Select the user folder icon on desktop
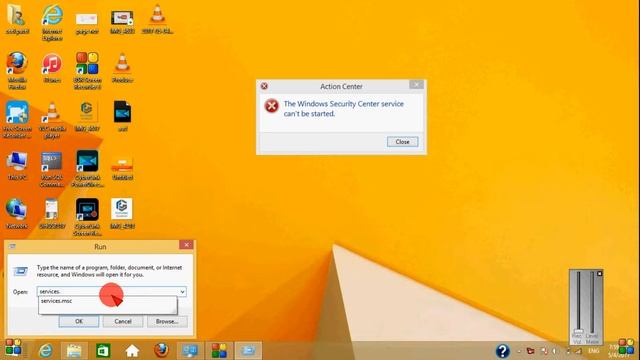Viewport: 640px width, 360px height. coord(17,19)
